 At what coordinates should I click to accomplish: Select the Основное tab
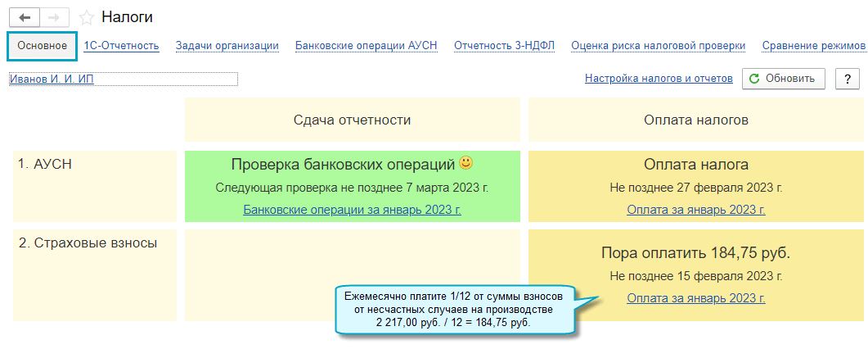tap(42, 46)
